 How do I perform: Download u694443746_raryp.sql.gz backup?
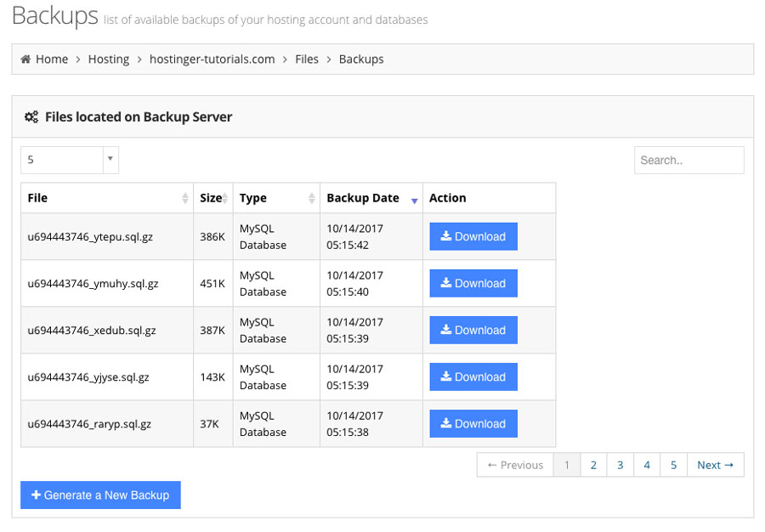(473, 424)
